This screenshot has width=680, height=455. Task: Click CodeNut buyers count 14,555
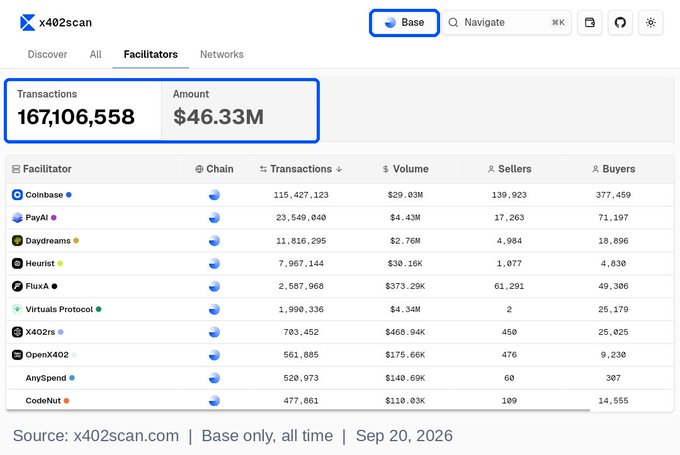tap(613, 401)
